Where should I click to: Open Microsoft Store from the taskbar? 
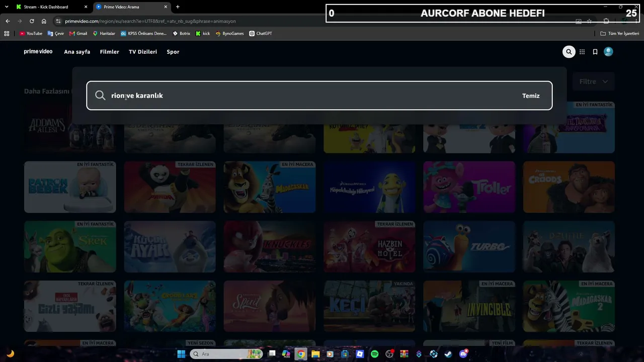click(x=345, y=354)
